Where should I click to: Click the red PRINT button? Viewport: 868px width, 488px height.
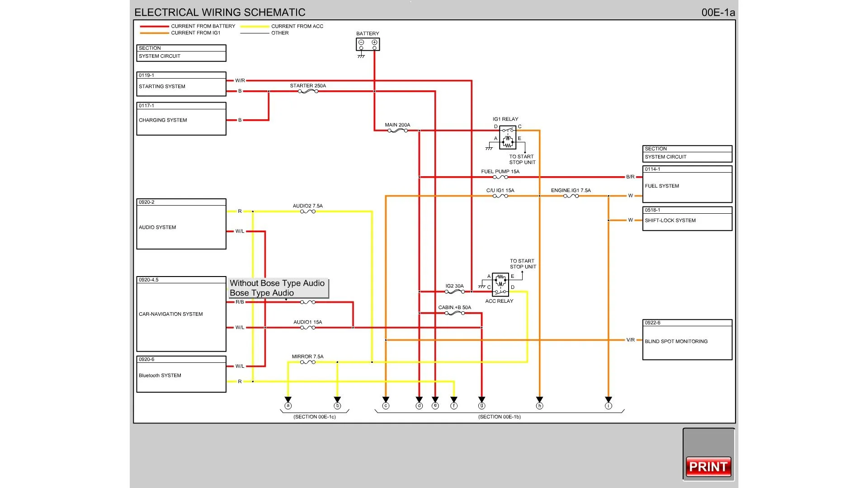tap(708, 466)
